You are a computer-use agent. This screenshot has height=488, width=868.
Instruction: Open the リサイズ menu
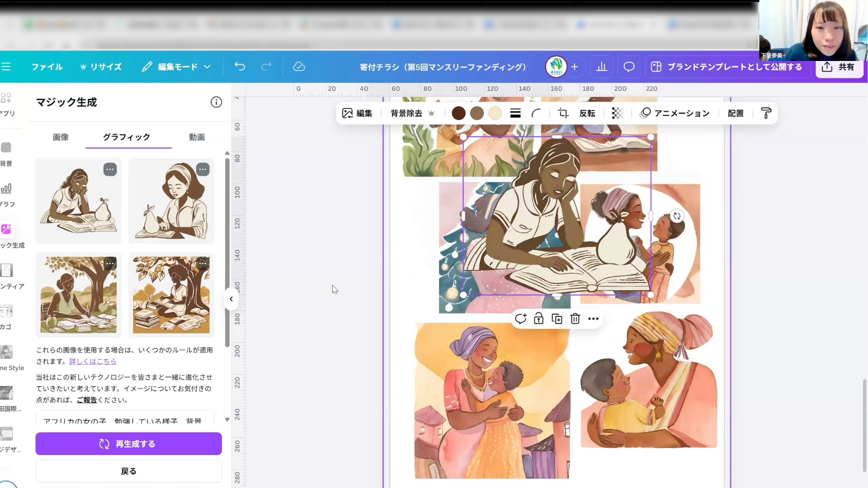coord(101,67)
